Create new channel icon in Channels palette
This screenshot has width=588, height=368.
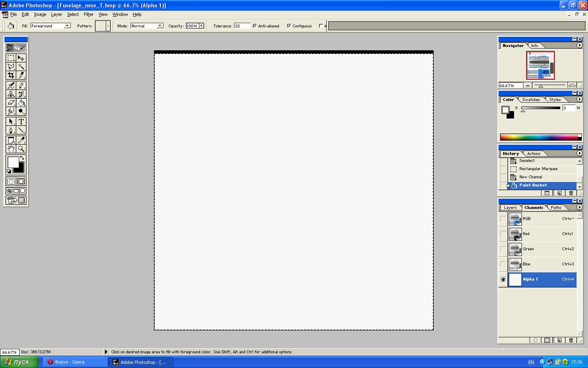click(x=559, y=340)
